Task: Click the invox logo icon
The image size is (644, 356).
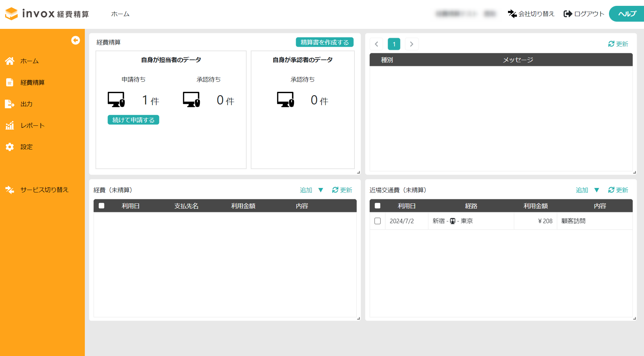Action: pyautogui.click(x=11, y=14)
